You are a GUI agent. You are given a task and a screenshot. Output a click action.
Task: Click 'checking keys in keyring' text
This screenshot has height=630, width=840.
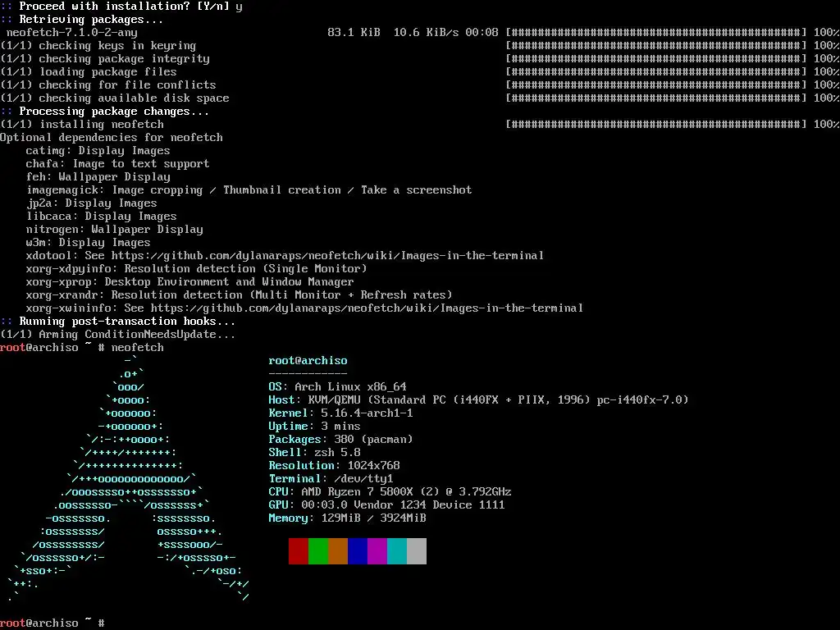[x=117, y=46]
